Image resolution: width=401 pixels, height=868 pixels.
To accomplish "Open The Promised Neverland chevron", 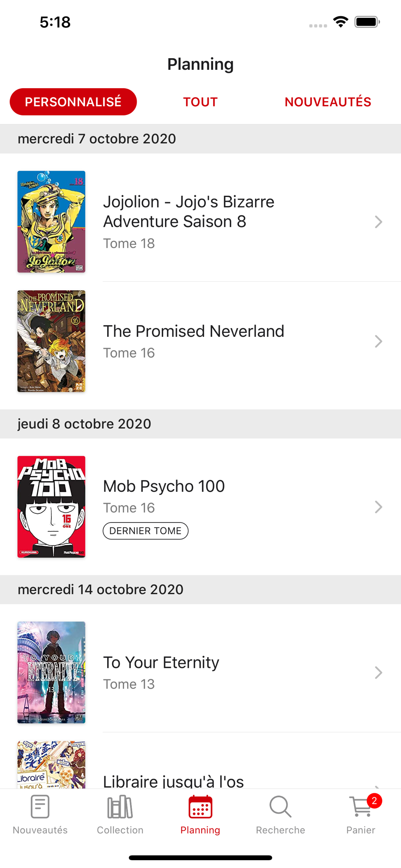I will click(x=378, y=342).
